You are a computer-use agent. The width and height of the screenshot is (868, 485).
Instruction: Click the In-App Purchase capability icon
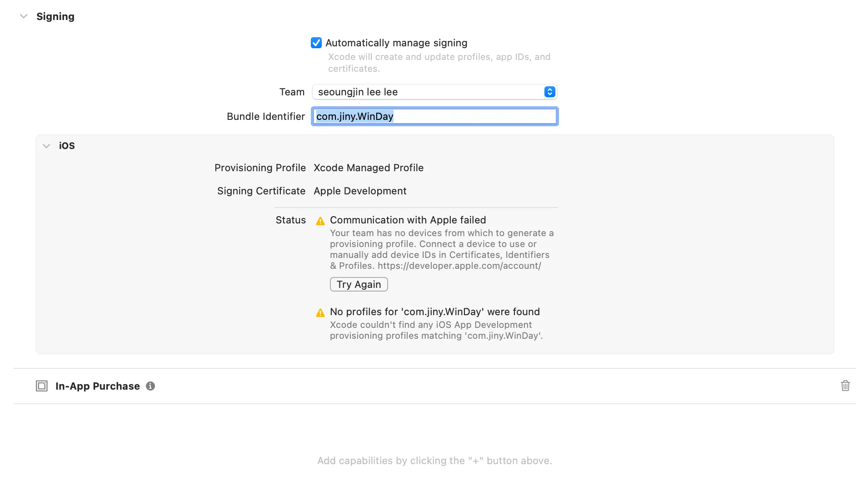(x=41, y=386)
